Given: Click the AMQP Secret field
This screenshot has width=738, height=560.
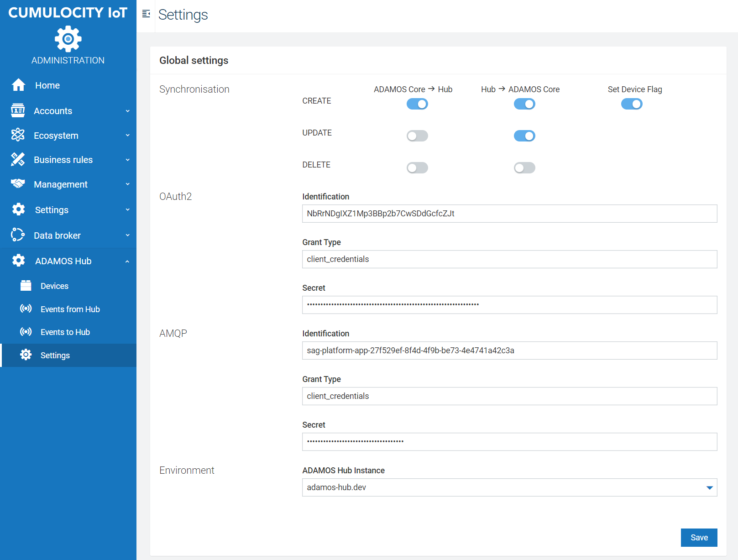Looking at the screenshot, I should click(509, 442).
